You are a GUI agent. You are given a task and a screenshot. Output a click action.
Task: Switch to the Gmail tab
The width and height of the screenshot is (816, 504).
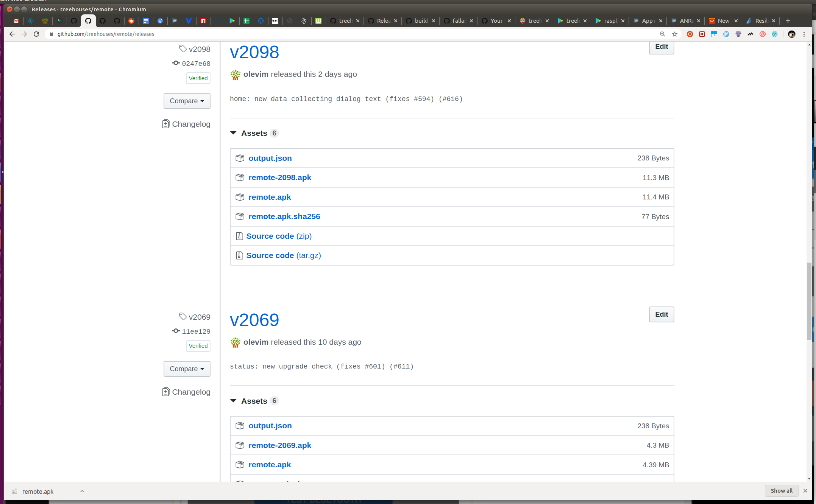[16, 21]
